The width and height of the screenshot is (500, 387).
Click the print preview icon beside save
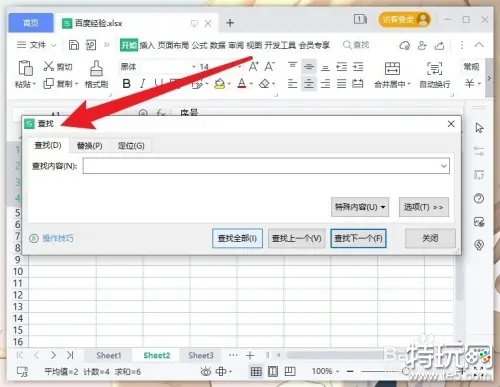click(91, 45)
